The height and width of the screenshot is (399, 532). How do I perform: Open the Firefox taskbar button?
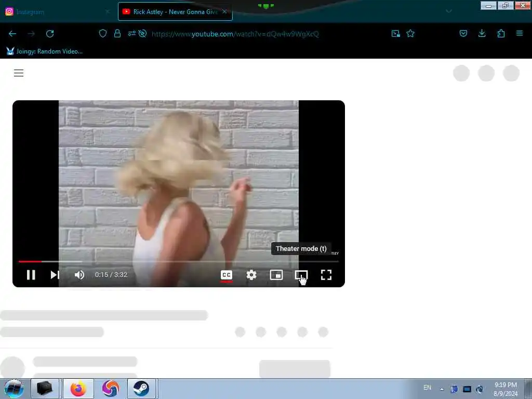point(78,389)
